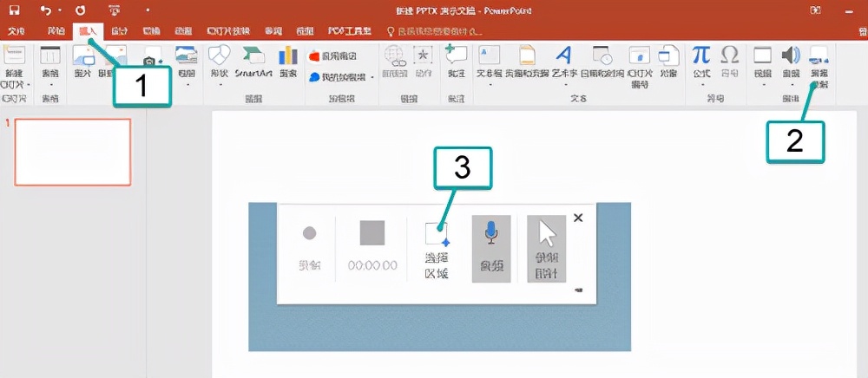
Task: Toggle the pin icon on recording dock
Action: click(578, 289)
